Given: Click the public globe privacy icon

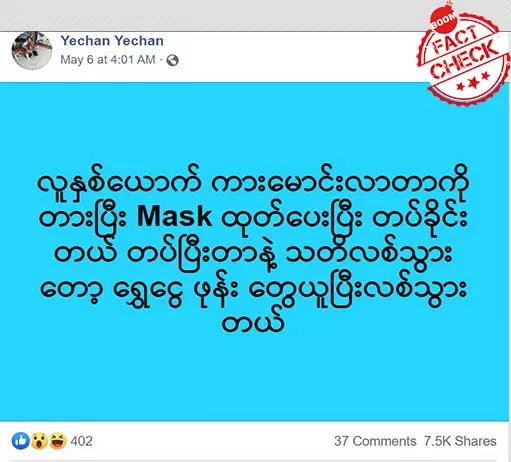Looking at the screenshot, I should pos(173,60).
